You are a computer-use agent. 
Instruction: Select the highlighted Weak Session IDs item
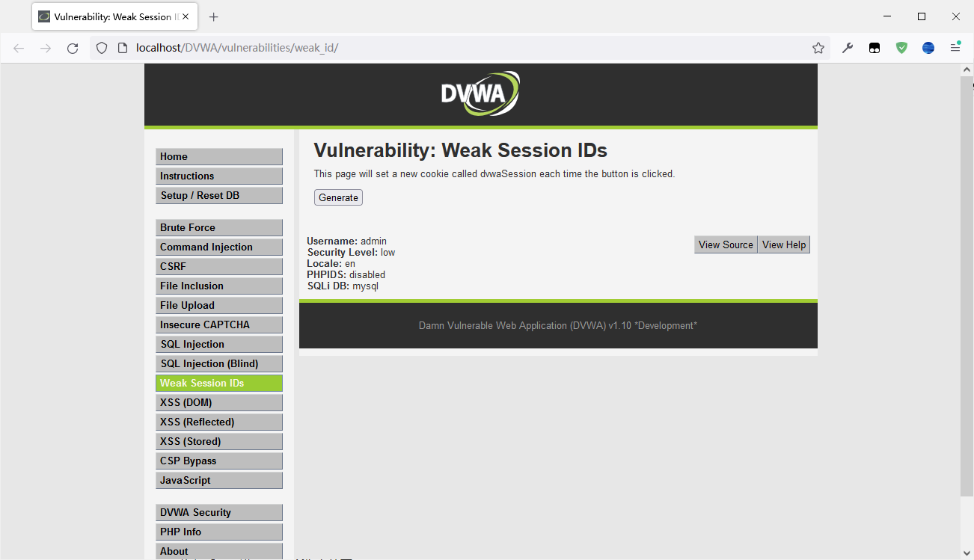pos(219,383)
